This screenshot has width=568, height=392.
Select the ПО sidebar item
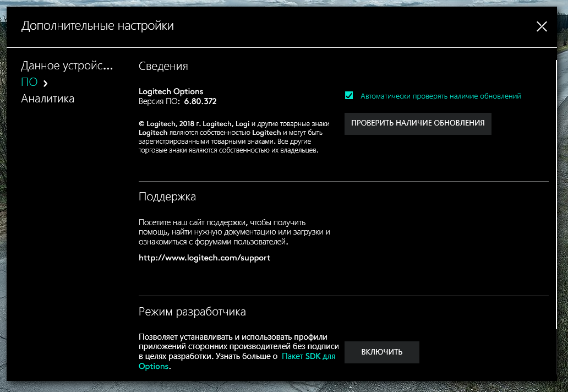29,82
